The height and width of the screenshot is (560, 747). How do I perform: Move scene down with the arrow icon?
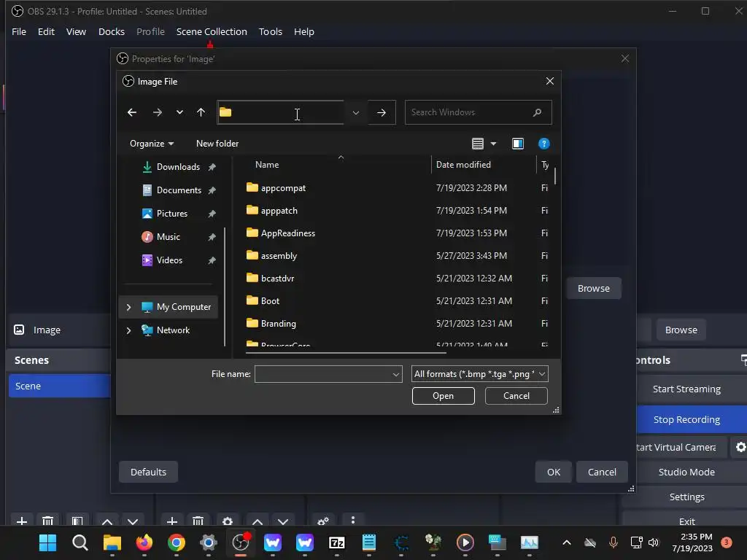point(133,521)
